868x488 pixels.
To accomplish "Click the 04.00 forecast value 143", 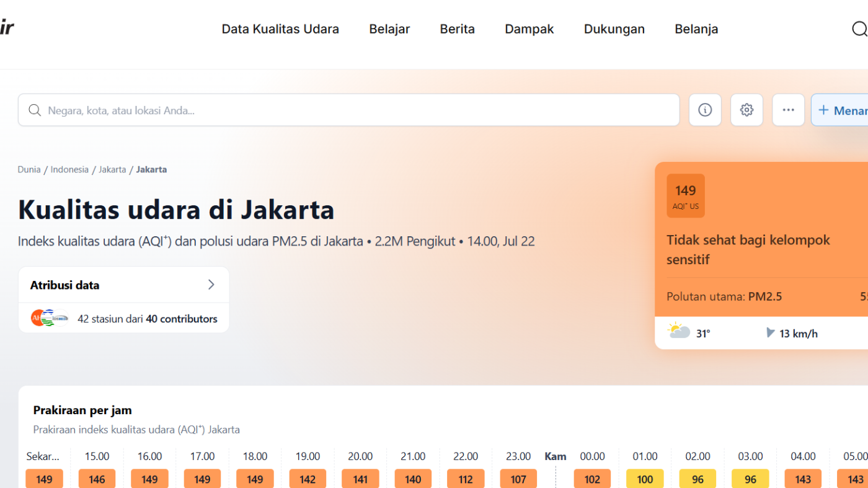I will 803,479.
